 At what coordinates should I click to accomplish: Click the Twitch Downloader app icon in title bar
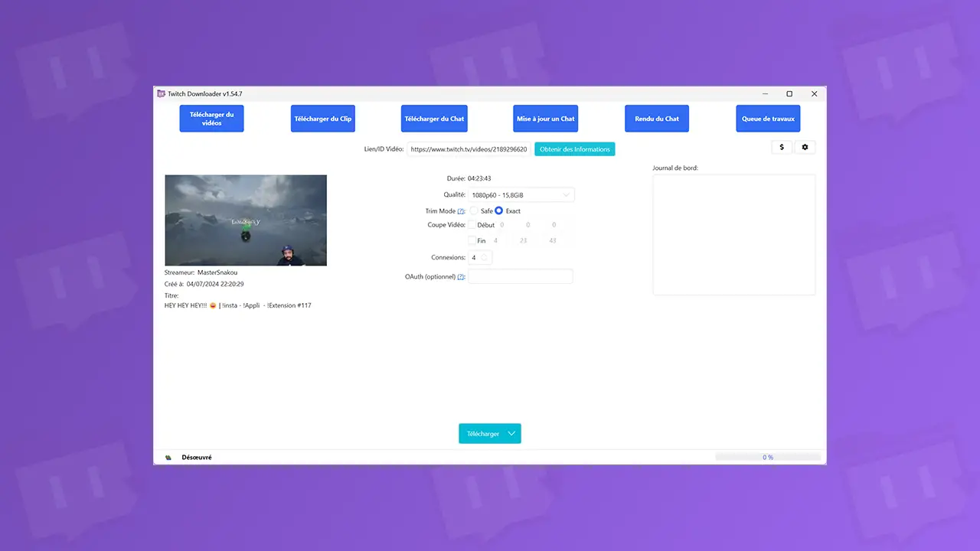(161, 93)
